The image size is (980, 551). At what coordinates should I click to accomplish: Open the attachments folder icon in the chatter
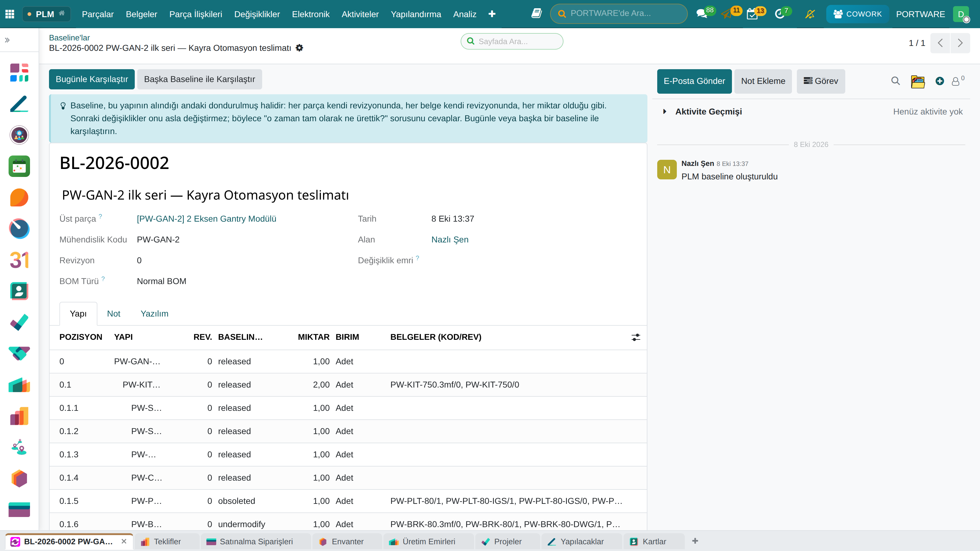point(918,81)
